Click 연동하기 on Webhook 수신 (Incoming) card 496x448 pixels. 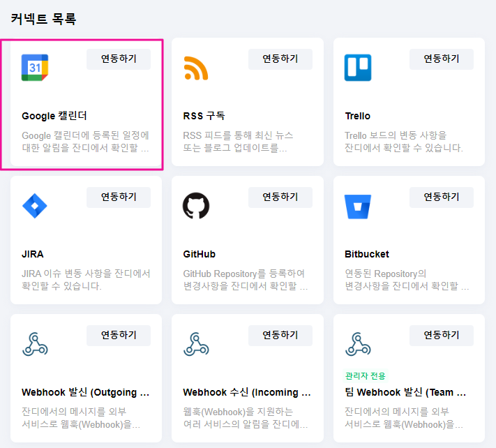pyautogui.click(x=280, y=336)
